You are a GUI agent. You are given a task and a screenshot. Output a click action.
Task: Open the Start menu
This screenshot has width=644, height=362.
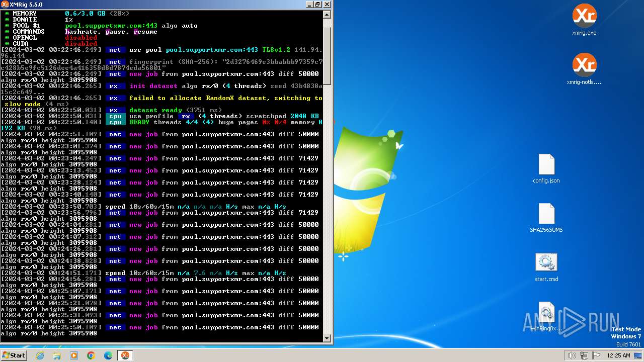coord(14,355)
